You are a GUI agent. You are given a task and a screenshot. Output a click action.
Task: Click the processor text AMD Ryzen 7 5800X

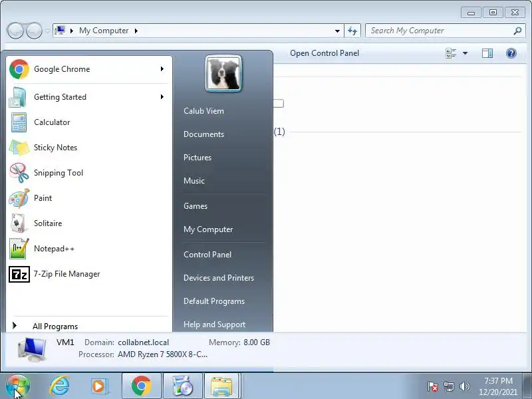point(162,354)
